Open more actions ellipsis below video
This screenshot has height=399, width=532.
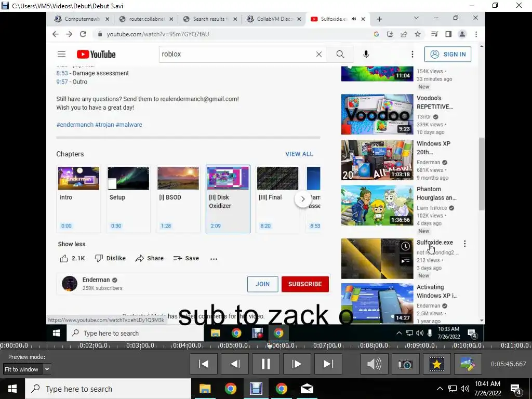pyautogui.click(x=214, y=259)
